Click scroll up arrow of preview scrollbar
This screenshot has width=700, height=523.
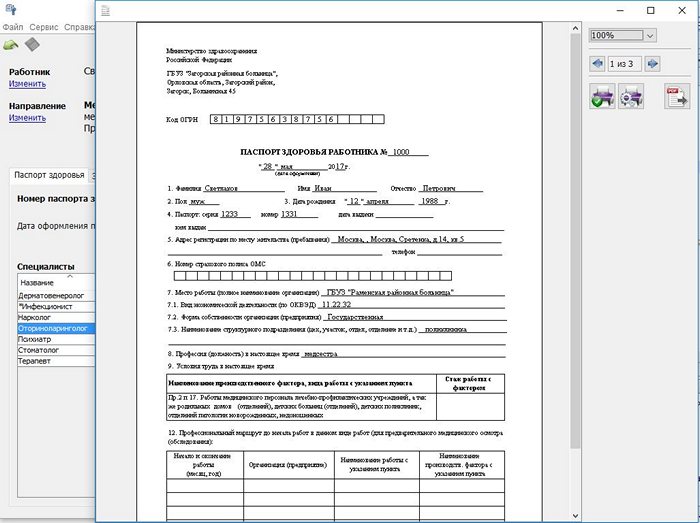pyautogui.click(x=575, y=28)
